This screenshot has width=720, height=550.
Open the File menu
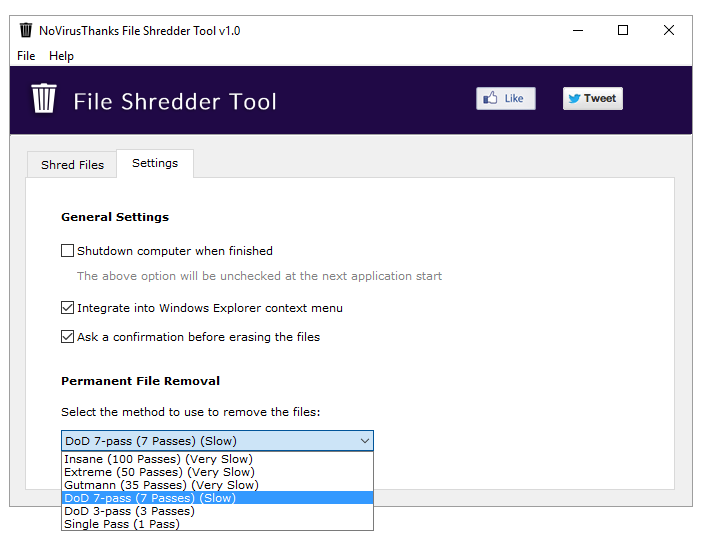point(26,56)
